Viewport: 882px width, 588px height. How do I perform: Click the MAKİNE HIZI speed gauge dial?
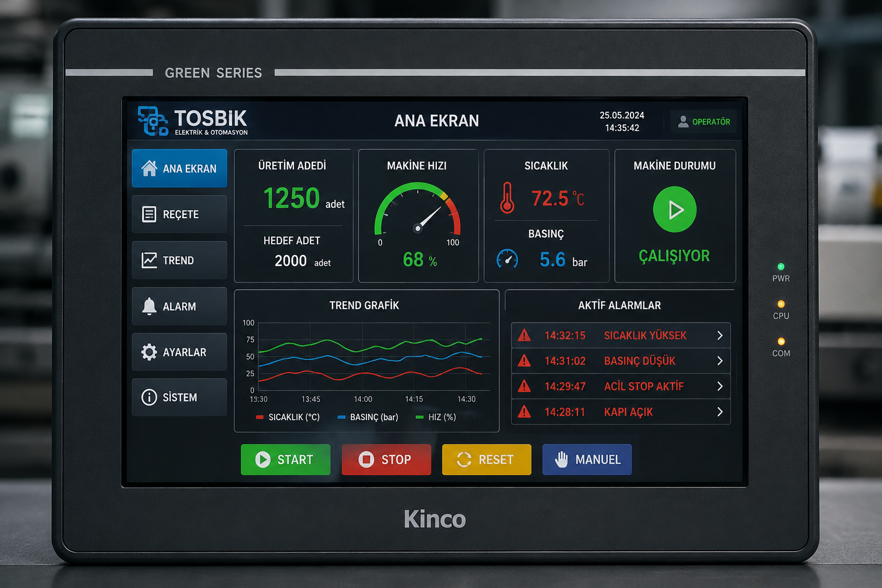coord(417,210)
